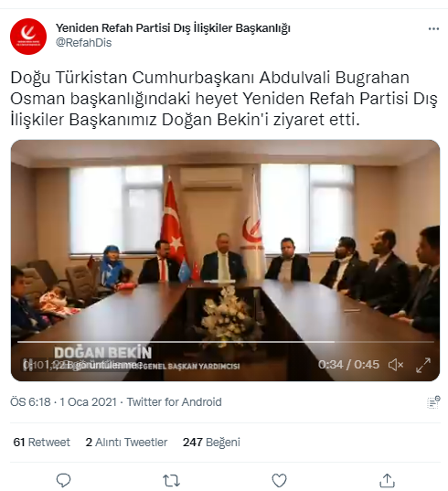Open the @RefahDis handle link
Screen dimensions: 448x491
[x=83, y=43]
